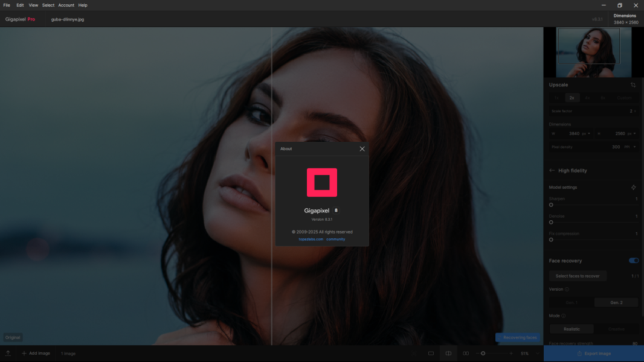Viewport: 644px width, 362px height.
Task: Toggle the Face recovery switch
Action: tap(633, 260)
